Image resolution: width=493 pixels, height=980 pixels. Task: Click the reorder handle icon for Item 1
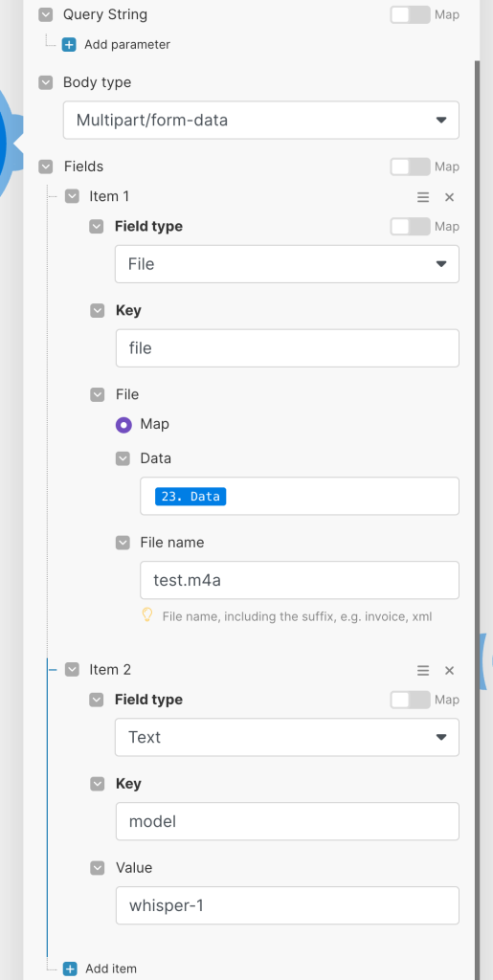point(423,197)
